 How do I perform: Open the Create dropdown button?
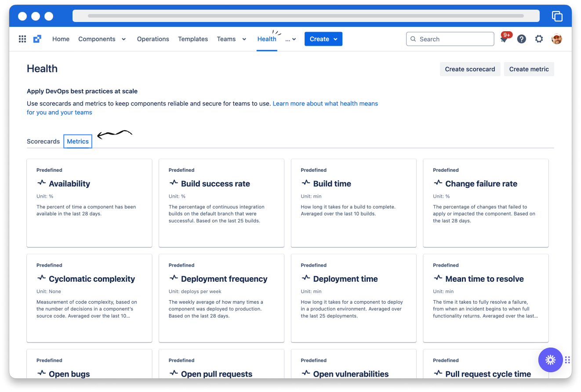pos(323,39)
